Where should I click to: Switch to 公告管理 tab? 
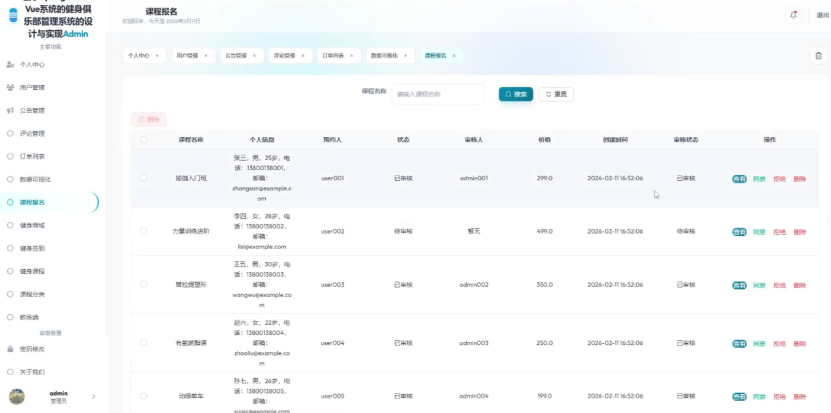pos(236,56)
